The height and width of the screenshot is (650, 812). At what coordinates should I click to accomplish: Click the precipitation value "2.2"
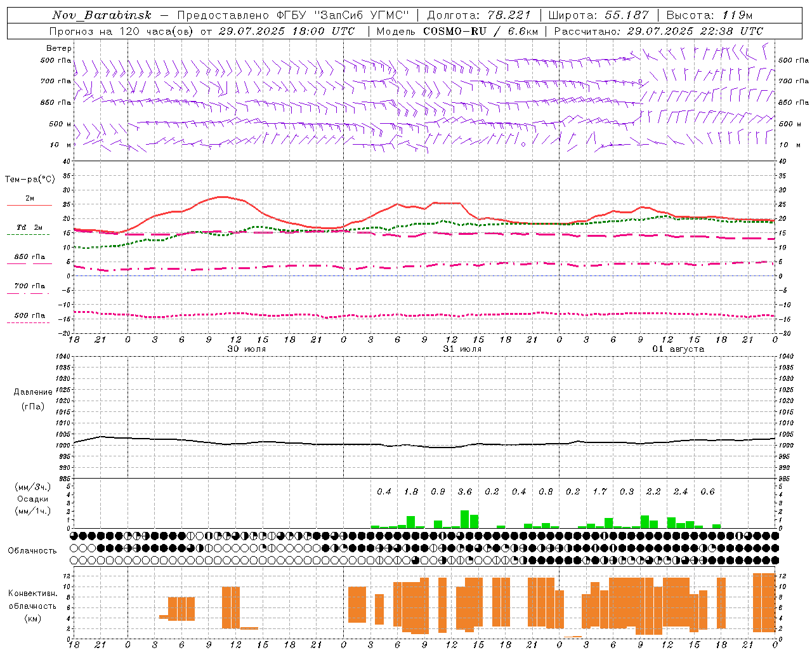653,492
